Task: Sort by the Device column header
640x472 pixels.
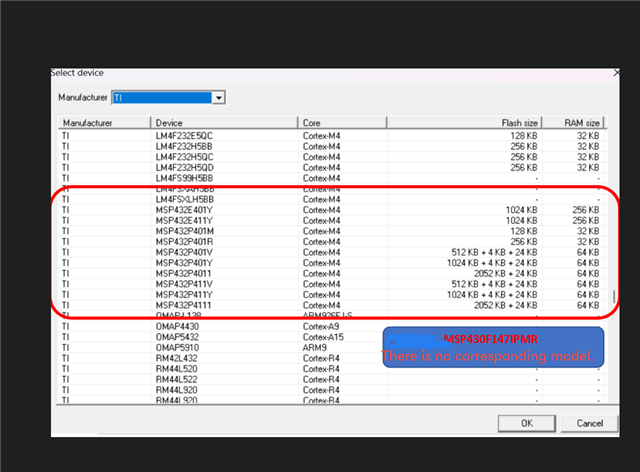Action: (224, 123)
